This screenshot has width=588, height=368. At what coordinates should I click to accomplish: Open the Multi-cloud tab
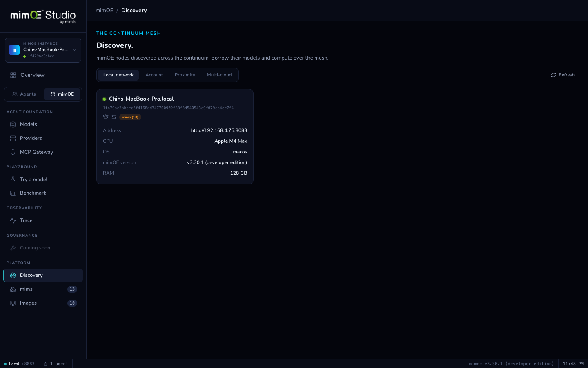(x=219, y=75)
